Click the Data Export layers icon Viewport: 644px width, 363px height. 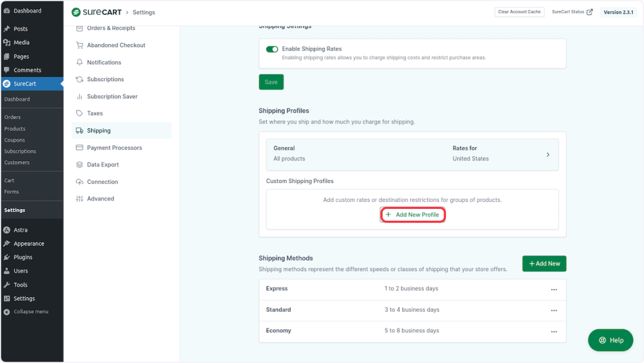coord(79,165)
